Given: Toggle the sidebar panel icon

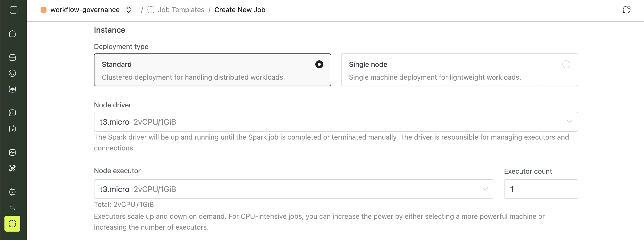Looking at the screenshot, I should pos(14,10).
